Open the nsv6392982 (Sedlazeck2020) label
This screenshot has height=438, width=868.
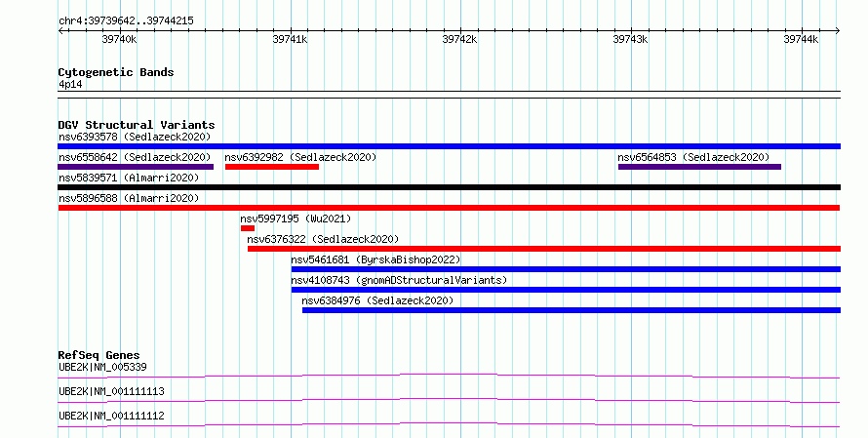click(300, 157)
